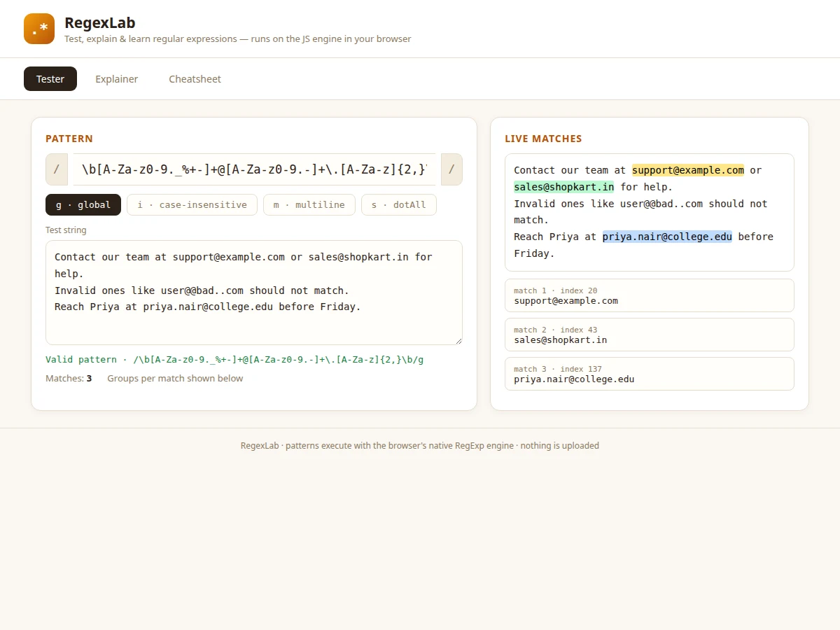Open the Cheatsheet tab
840x630 pixels.
[x=195, y=79]
